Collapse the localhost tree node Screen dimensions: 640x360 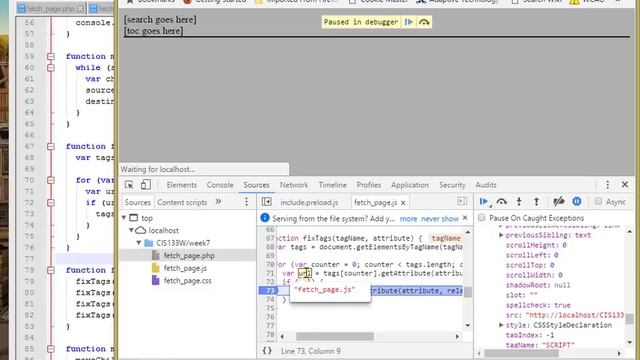(131, 230)
